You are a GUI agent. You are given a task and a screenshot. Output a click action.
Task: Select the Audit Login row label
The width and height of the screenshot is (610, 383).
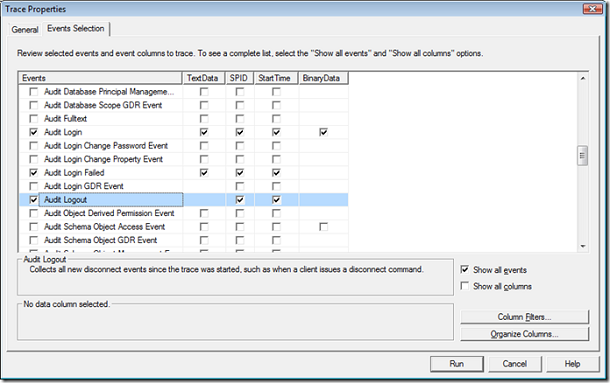(63, 132)
